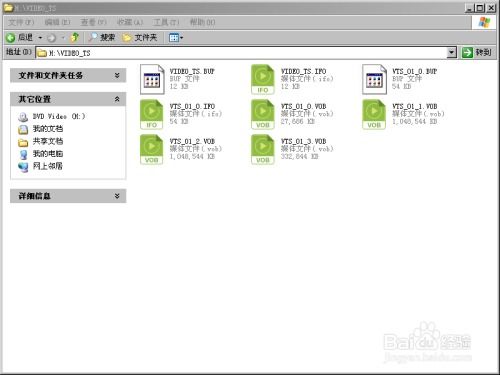Select the VTS_01_3.VOB file icon
This screenshot has height=375, width=500.
pos(263,149)
